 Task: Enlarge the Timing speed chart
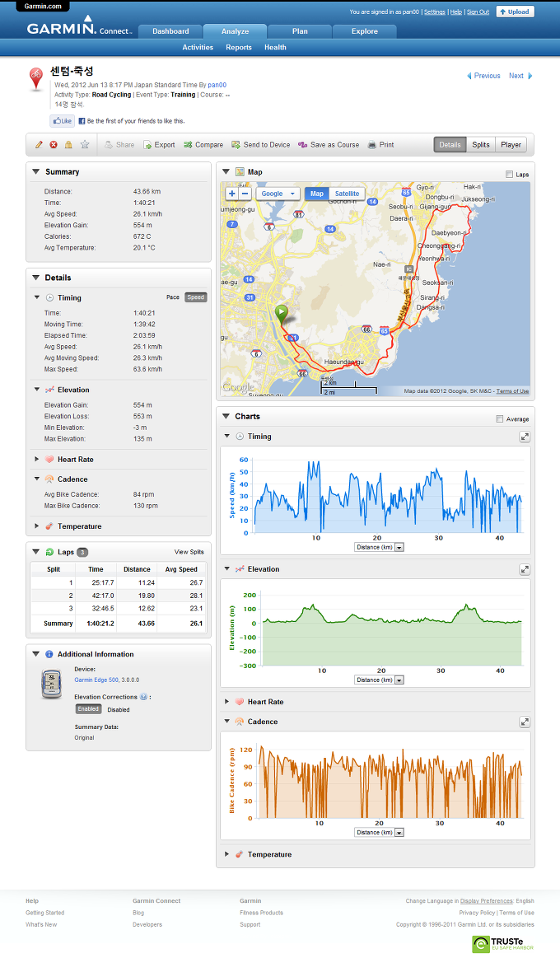point(525,437)
